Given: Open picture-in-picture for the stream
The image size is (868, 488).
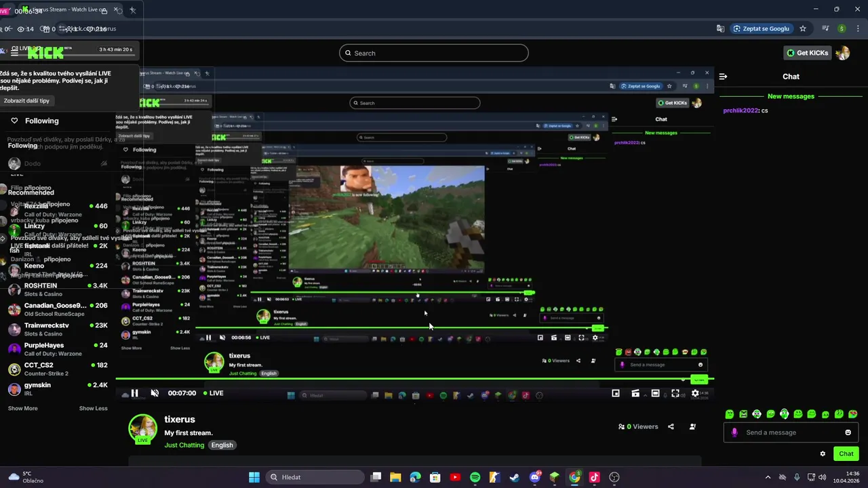Looking at the screenshot, I should (616, 393).
